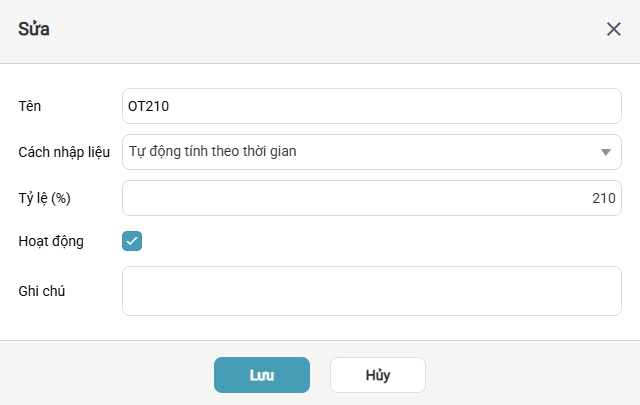Expand the dropdown arrow for Cách nhập liệu
Image resolution: width=640 pixels, height=405 pixels.
tap(605, 152)
